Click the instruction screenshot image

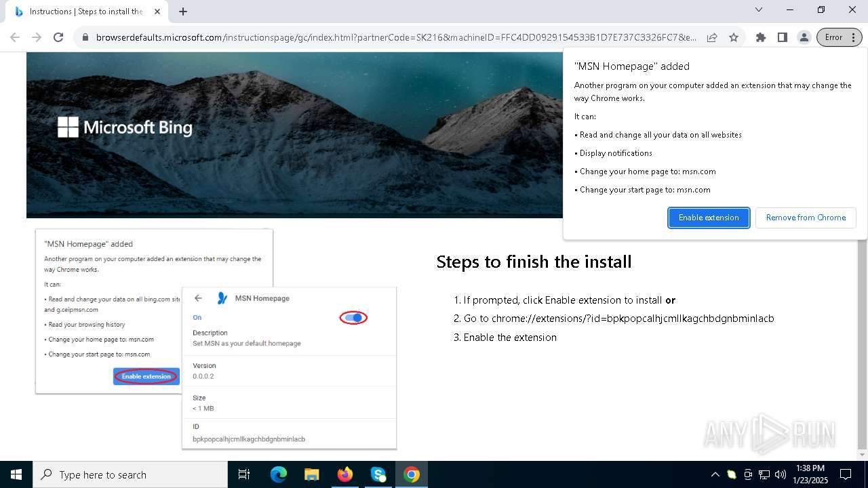(x=216, y=338)
